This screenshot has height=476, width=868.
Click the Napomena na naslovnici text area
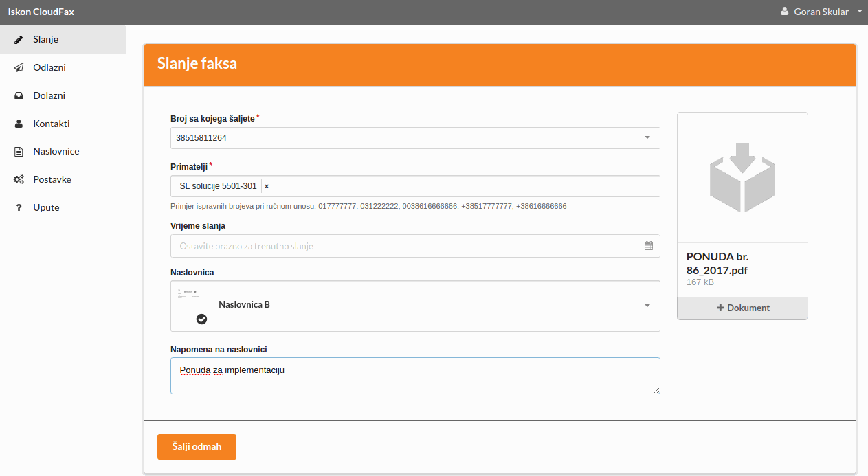click(x=415, y=375)
